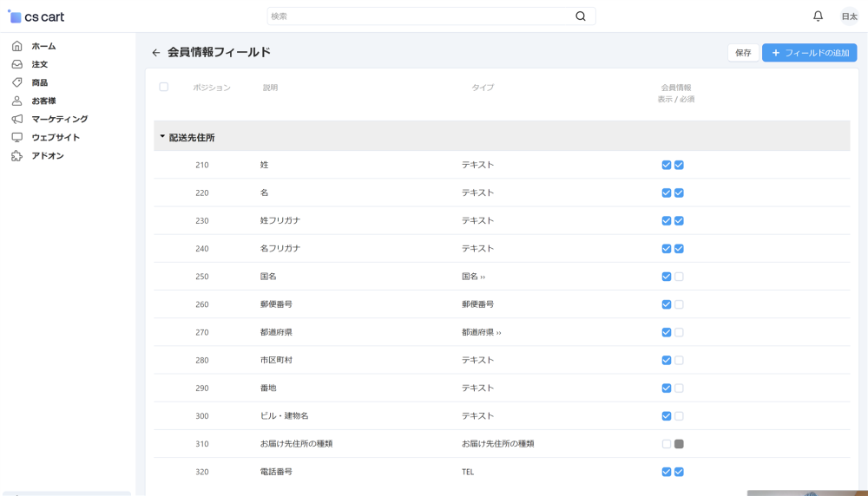
Task: Enable display checkbox for お届け先住所の種類
Action: click(x=666, y=444)
